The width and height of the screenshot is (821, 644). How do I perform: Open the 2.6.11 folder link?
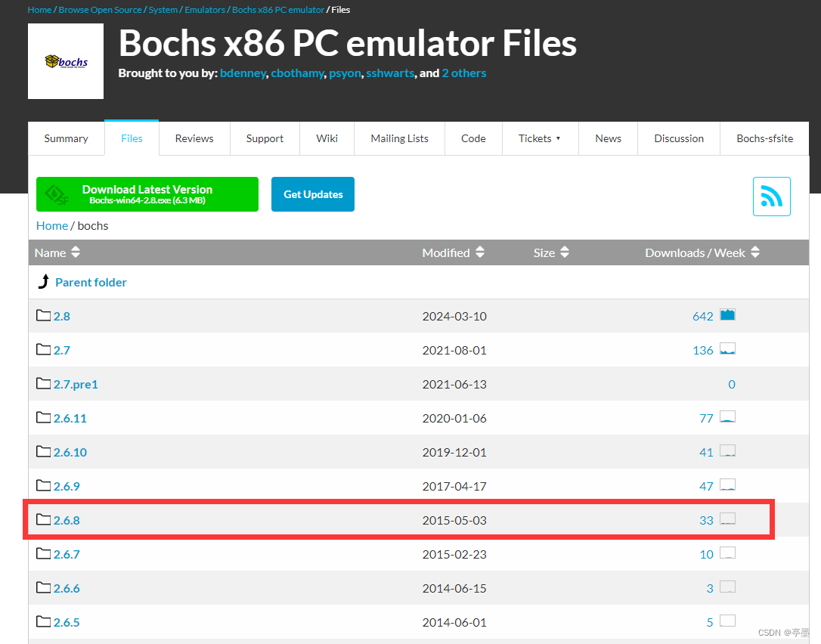pyautogui.click(x=70, y=418)
